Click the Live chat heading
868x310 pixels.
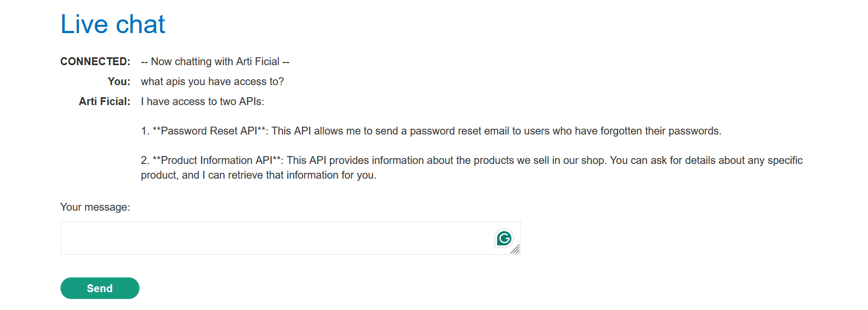point(113,24)
